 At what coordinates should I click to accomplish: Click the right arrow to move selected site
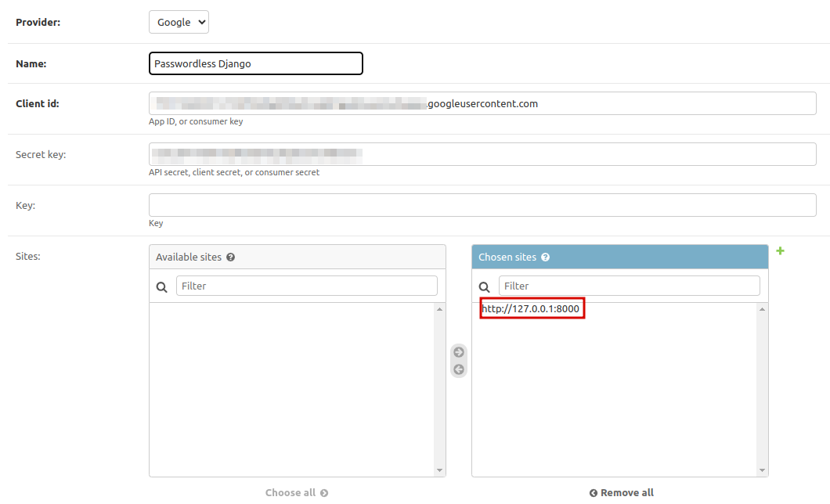(x=458, y=352)
